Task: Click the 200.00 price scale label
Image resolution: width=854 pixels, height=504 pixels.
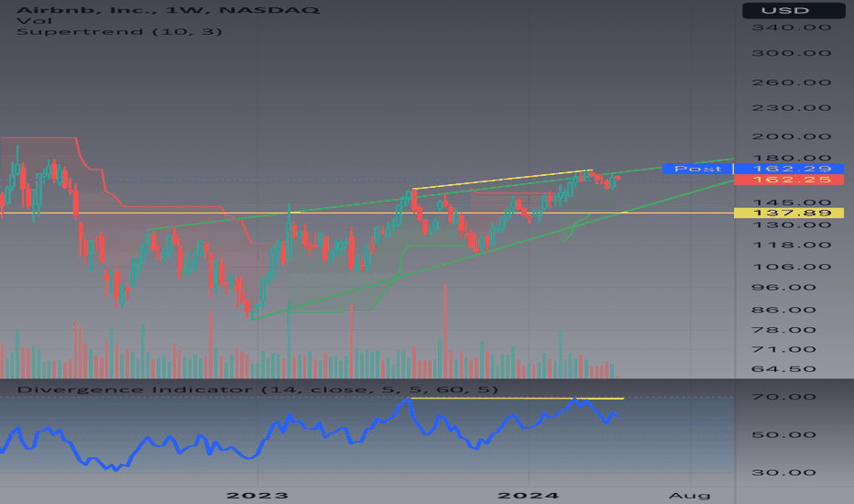Action: click(x=792, y=137)
